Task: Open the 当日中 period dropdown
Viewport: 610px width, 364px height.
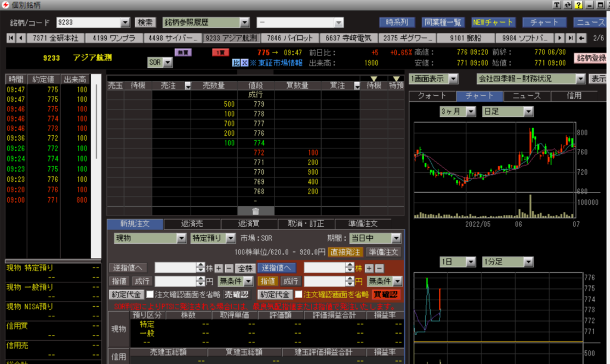Action: tap(396, 238)
